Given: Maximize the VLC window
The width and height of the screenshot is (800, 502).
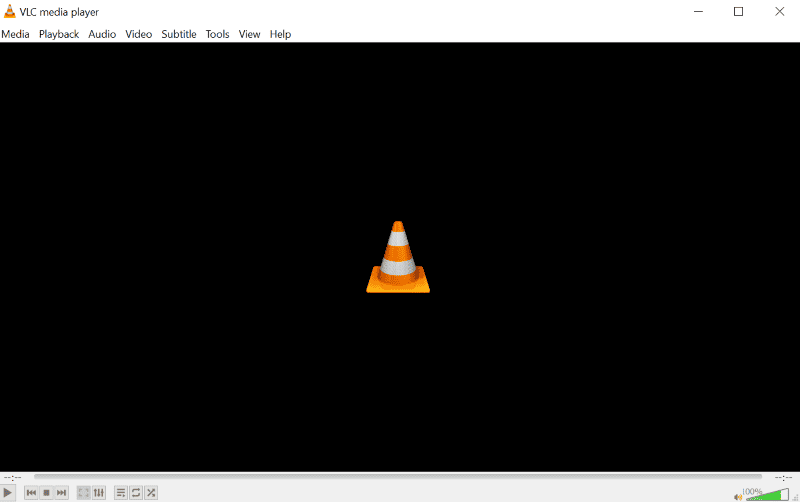Looking at the screenshot, I should 738,11.
